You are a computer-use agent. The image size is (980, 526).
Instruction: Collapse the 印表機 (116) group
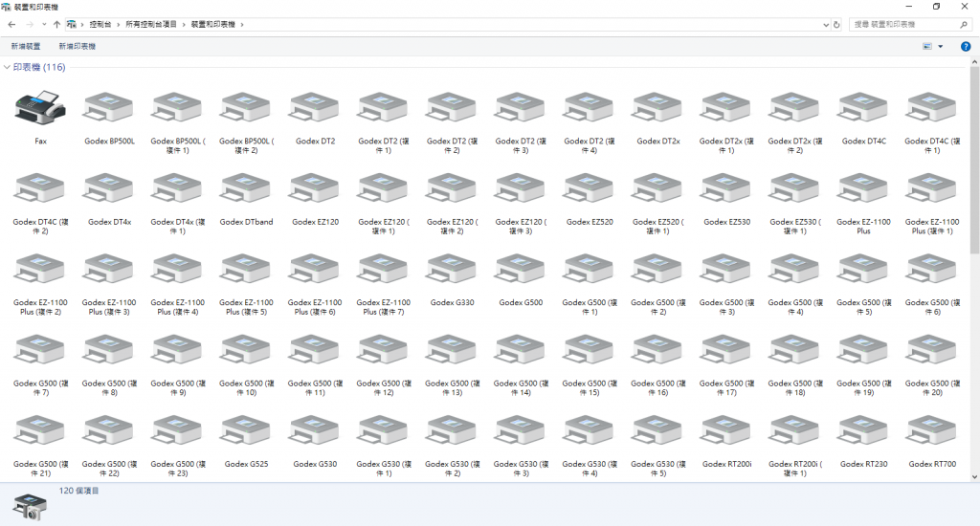pyautogui.click(x=7, y=67)
